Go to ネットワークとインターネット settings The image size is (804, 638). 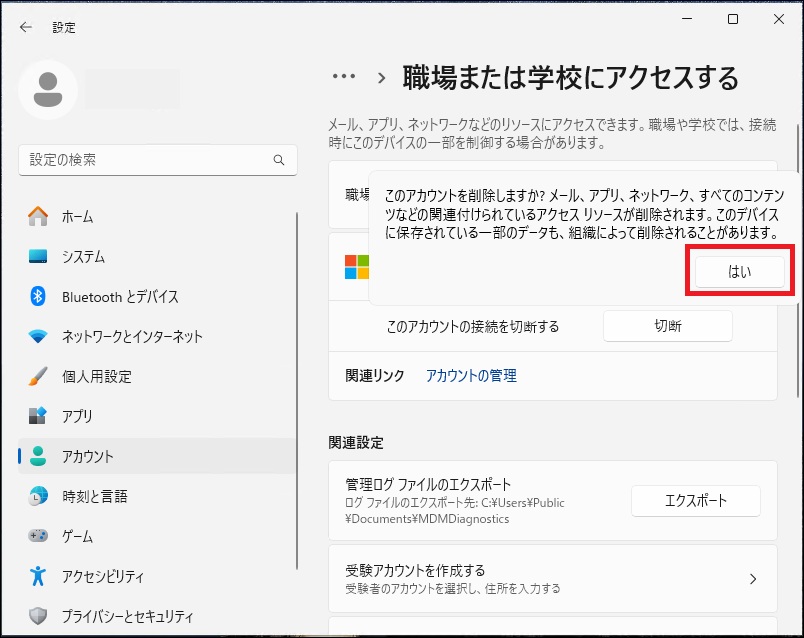[x=132, y=336]
